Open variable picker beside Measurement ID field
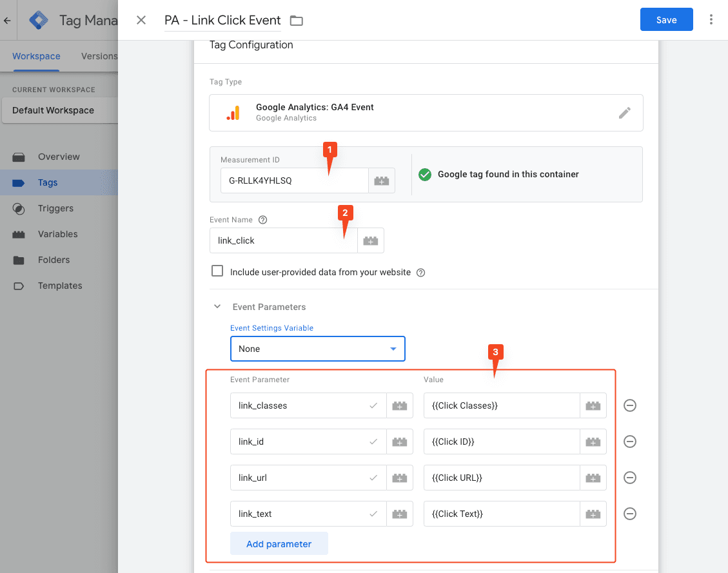The image size is (728, 573). 381,181
